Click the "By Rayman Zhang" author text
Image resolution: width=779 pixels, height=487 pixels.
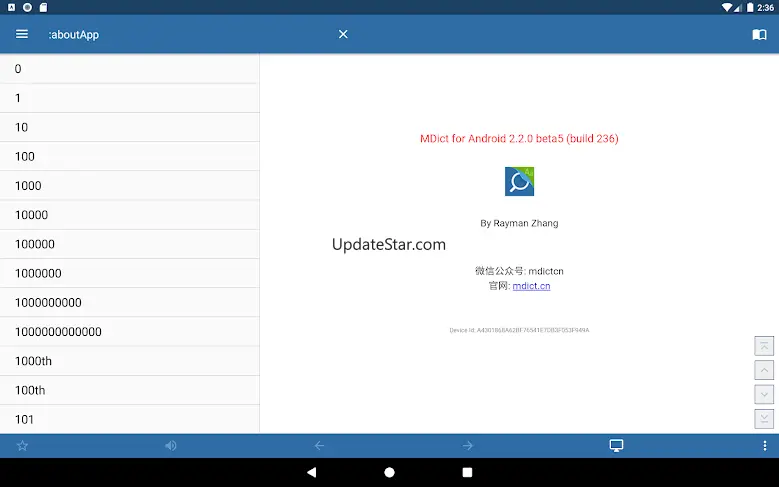[519, 223]
